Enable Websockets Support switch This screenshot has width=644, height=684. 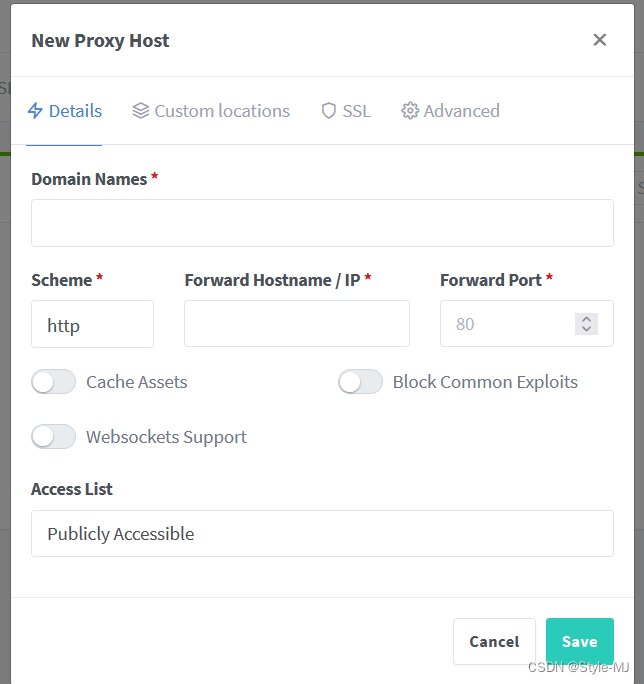tap(54, 437)
